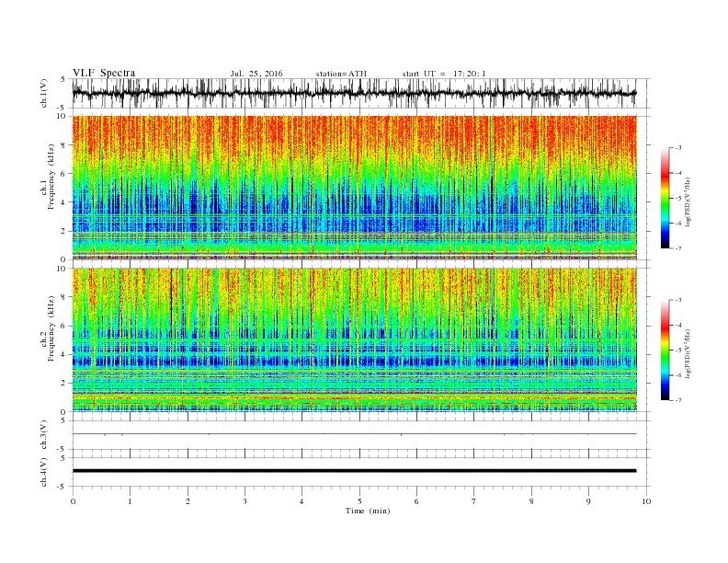This screenshot has width=728, height=563.
Task: Click the "Time (min)" axis label
Action: 368,511
